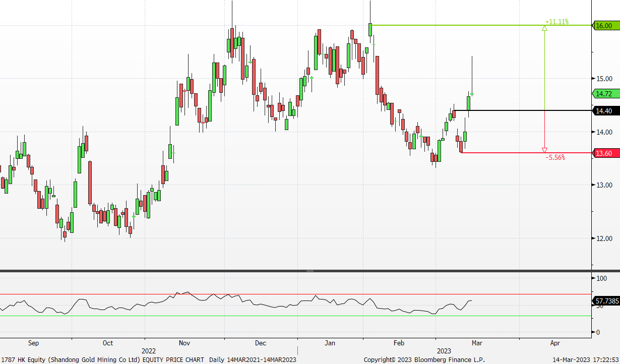Click the 2022 year label
The height and width of the screenshot is (364, 620).
pos(149,351)
